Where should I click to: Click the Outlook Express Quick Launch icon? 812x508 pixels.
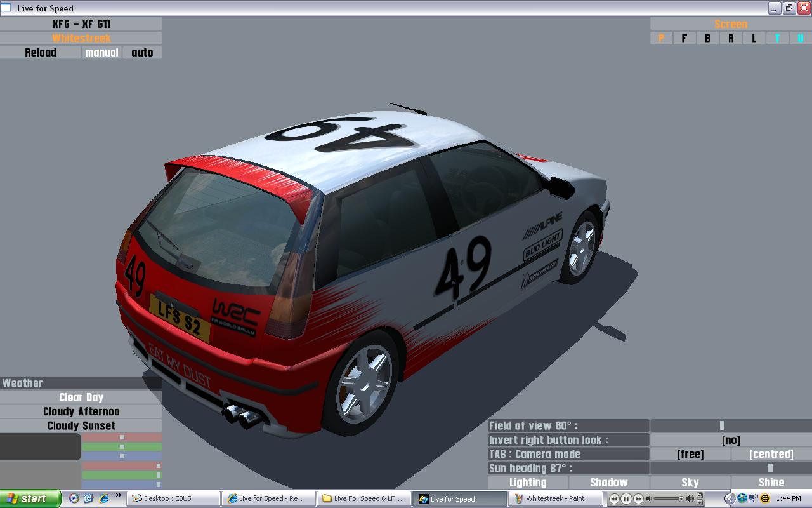click(89, 498)
